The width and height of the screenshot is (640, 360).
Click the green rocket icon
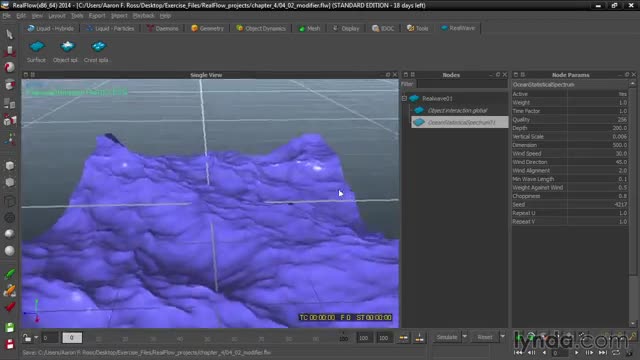[9, 274]
